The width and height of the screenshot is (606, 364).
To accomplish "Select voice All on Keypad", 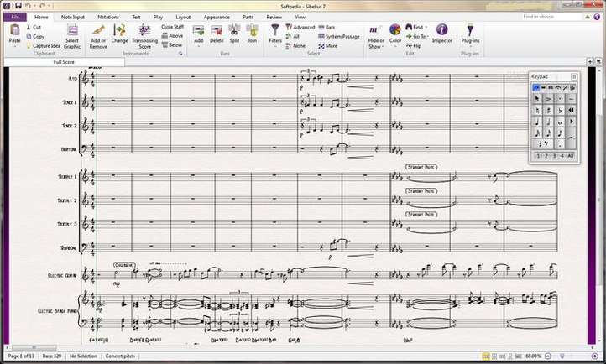I will point(571,156).
